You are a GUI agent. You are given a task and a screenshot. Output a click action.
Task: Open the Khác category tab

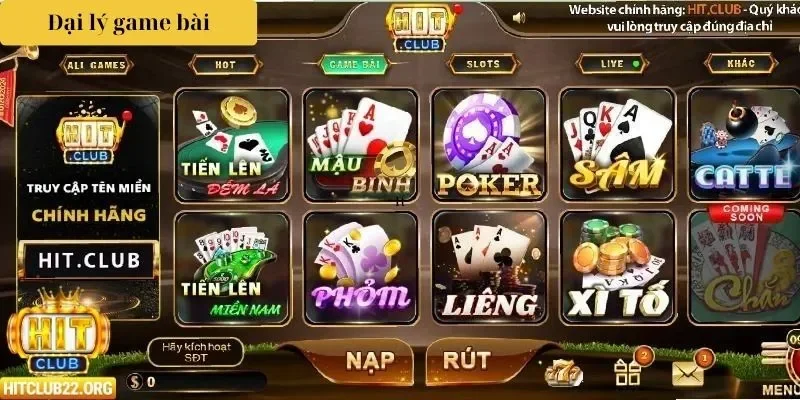click(x=741, y=63)
